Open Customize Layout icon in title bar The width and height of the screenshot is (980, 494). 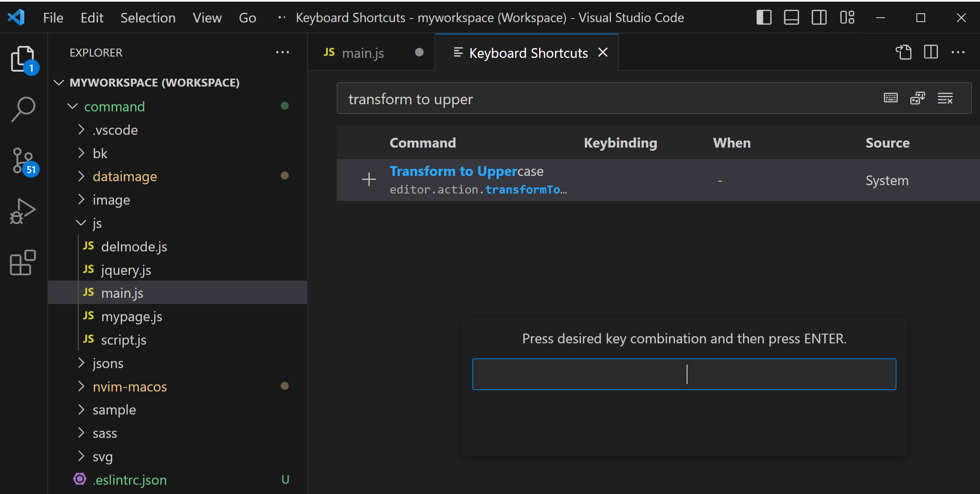[x=847, y=18]
